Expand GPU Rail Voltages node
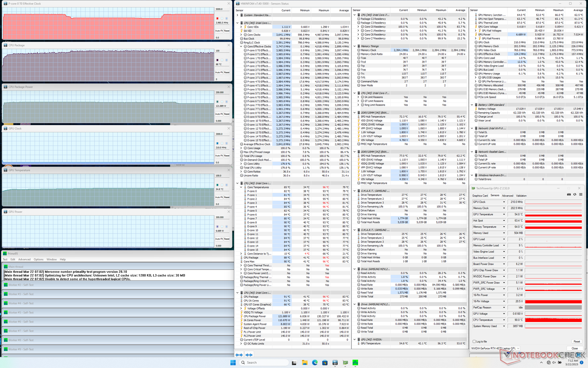This screenshot has width=588, height=368. click(476, 31)
